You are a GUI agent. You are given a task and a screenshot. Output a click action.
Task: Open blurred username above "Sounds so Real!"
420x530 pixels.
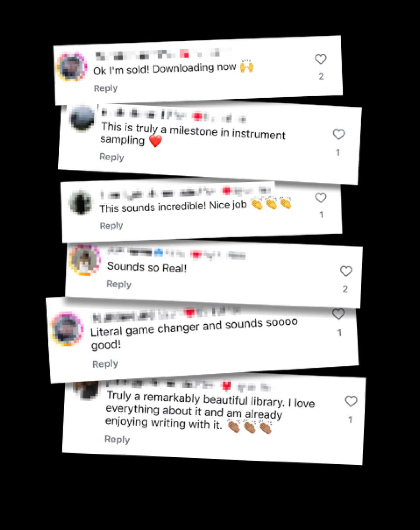[x=176, y=253]
